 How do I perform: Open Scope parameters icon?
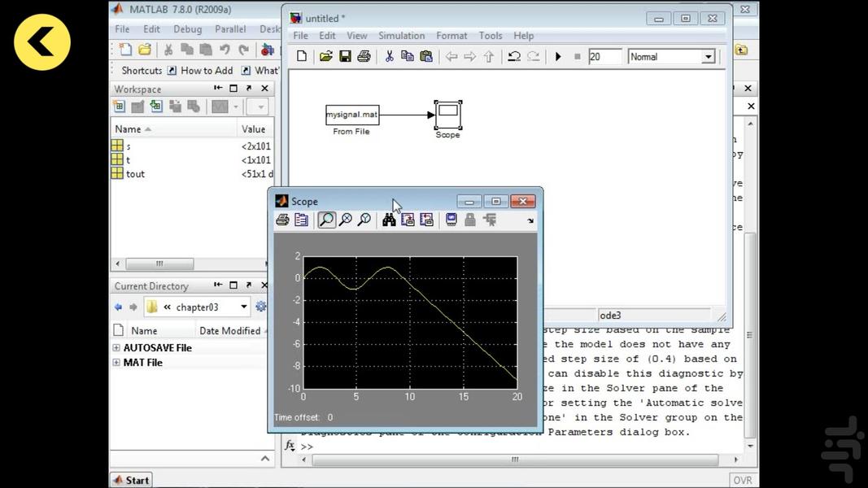301,220
